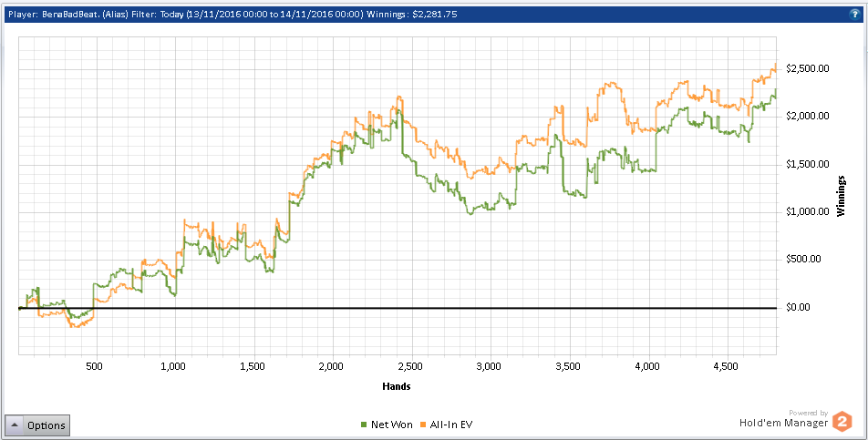Click the $500.00 axis label

(804, 260)
